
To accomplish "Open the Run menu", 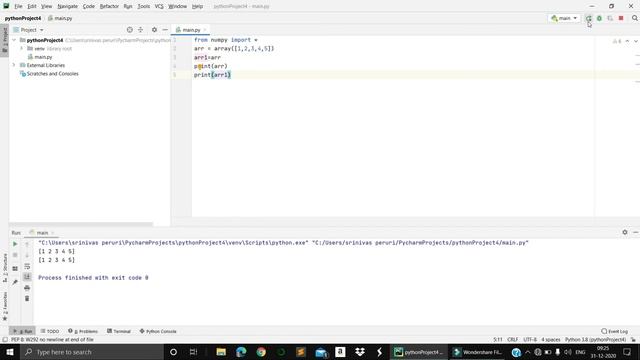I will pos(128,6).
